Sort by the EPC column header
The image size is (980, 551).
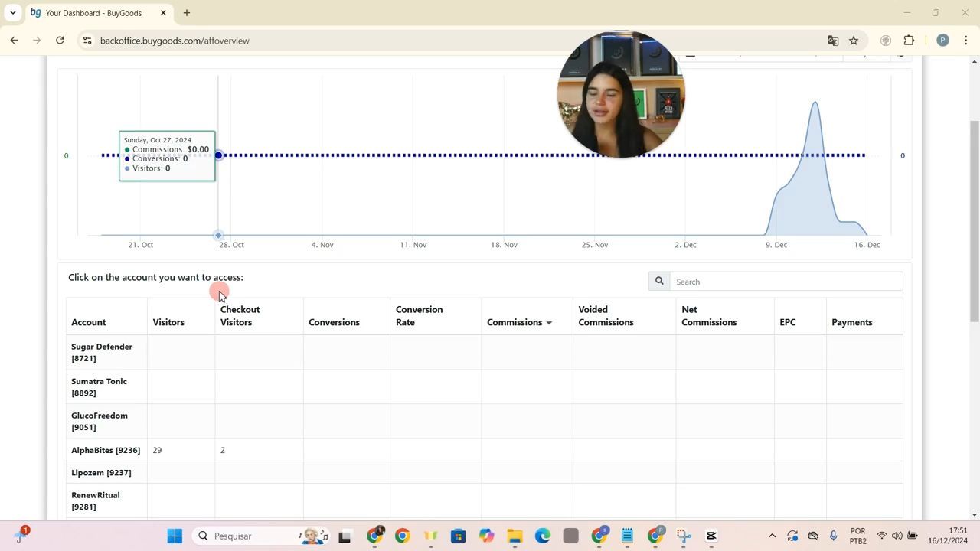click(787, 322)
